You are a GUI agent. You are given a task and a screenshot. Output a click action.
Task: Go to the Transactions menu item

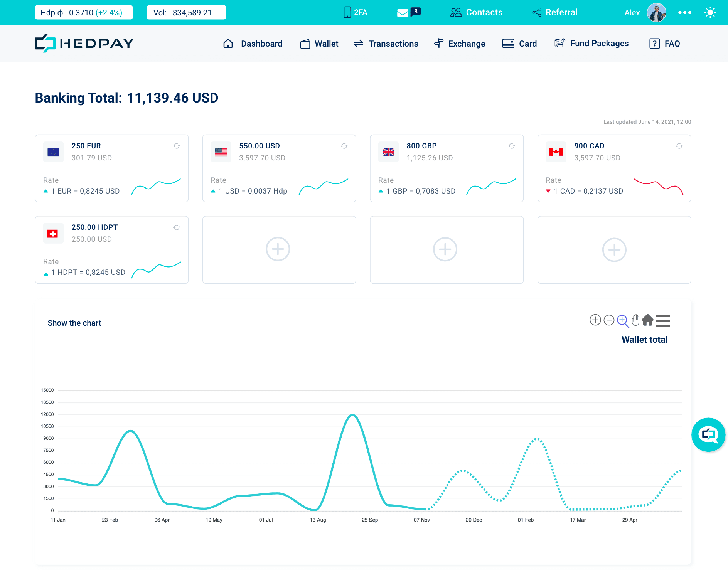point(386,44)
